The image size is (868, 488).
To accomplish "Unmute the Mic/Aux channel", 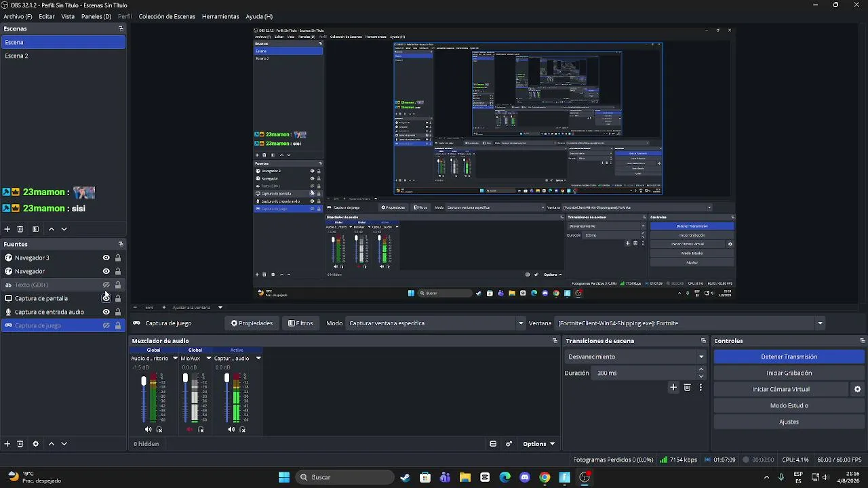I will point(189,430).
